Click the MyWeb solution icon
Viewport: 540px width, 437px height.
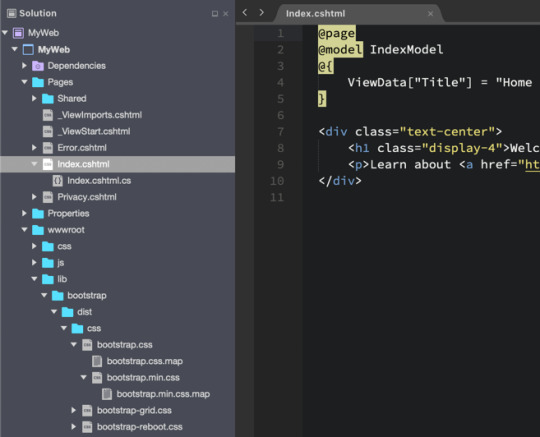coord(18,33)
